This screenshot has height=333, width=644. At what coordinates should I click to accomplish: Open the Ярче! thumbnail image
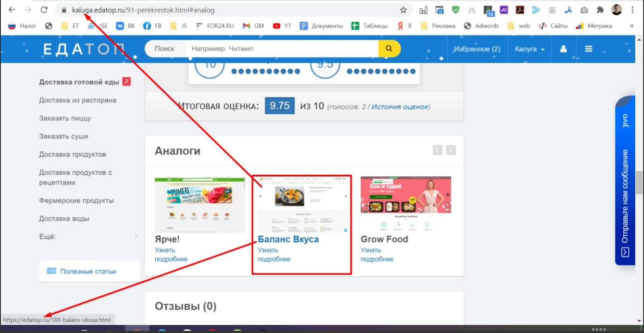tap(200, 205)
